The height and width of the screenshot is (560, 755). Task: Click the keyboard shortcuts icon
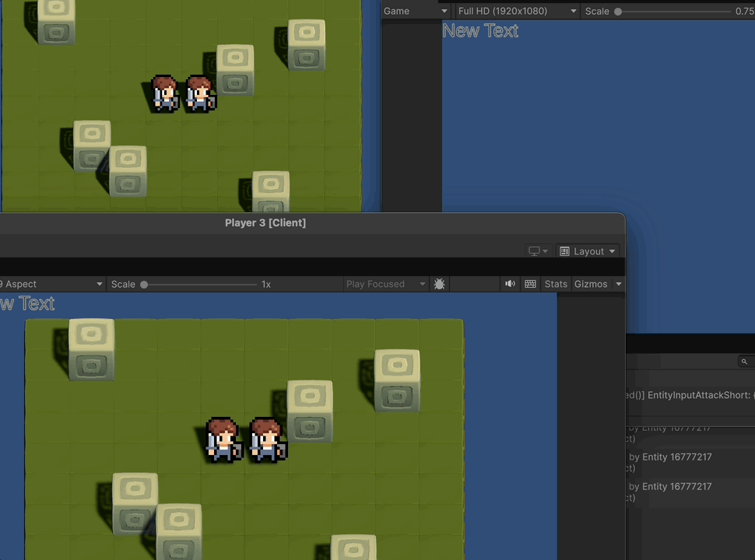(530, 284)
